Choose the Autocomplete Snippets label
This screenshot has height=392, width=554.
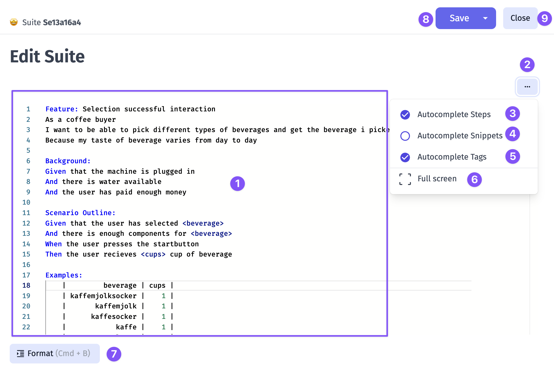tap(460, 136)
